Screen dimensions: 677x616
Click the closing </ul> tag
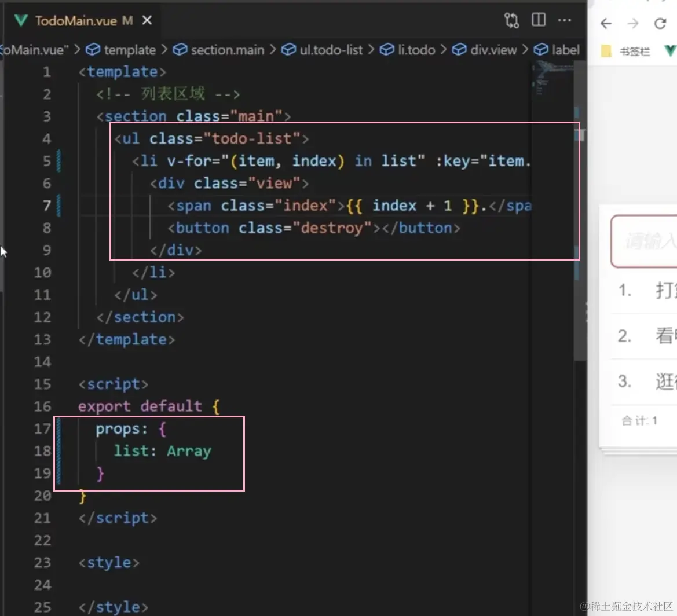click(x=136, y=295)
